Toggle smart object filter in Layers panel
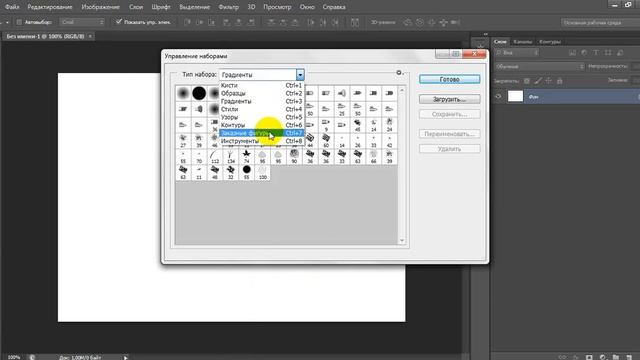 [620, 53]
